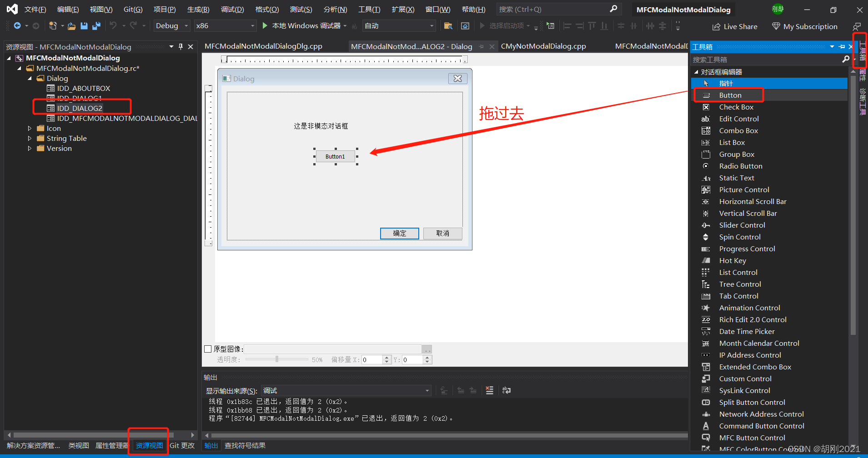Click the 透明度 slider thumb
Image resolution: width=868 pixels, height=458 pixels.
[277, 359]
